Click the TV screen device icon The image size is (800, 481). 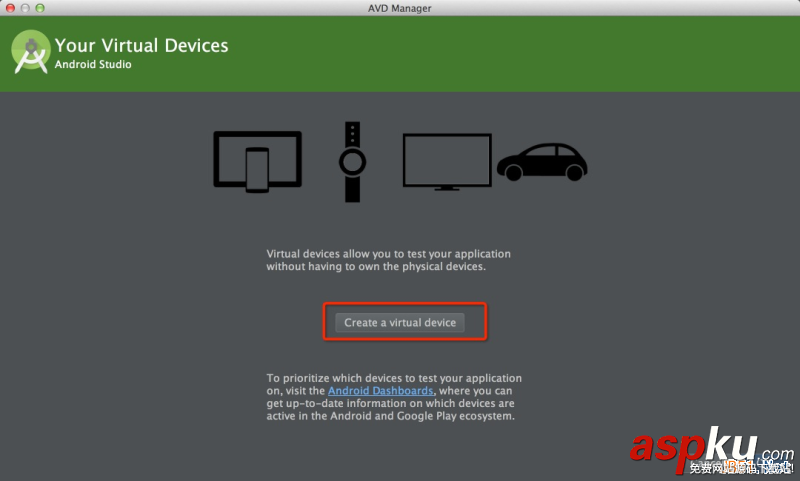447,162
